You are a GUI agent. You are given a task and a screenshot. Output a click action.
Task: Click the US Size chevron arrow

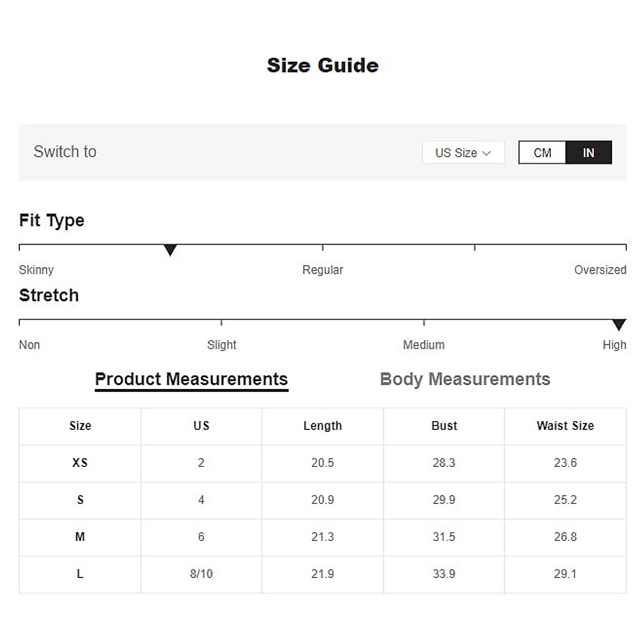point(487,153)
